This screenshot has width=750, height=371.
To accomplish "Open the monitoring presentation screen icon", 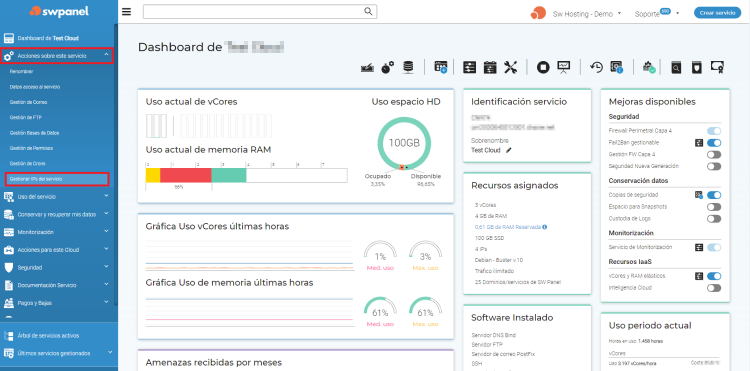I will tap(563, 67).
